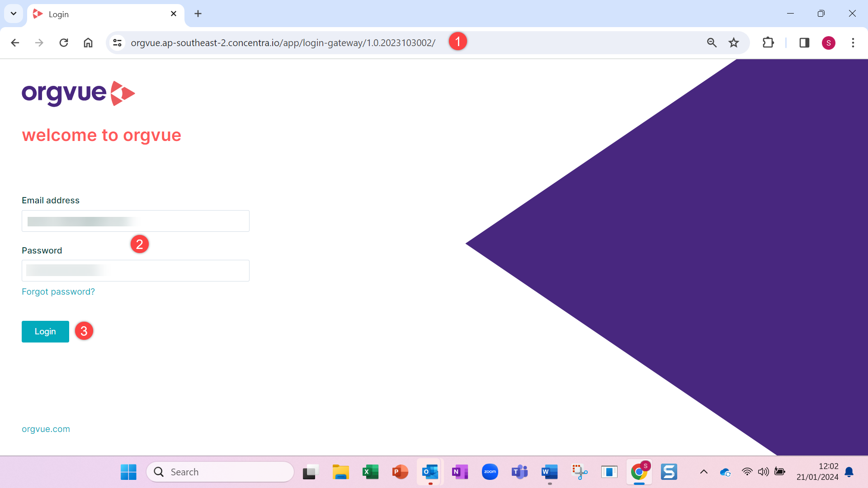Image resolution: width=868 pixels, height=488 pixels.
Task: Open the Chrome three-dot menu
Action: 853,42
